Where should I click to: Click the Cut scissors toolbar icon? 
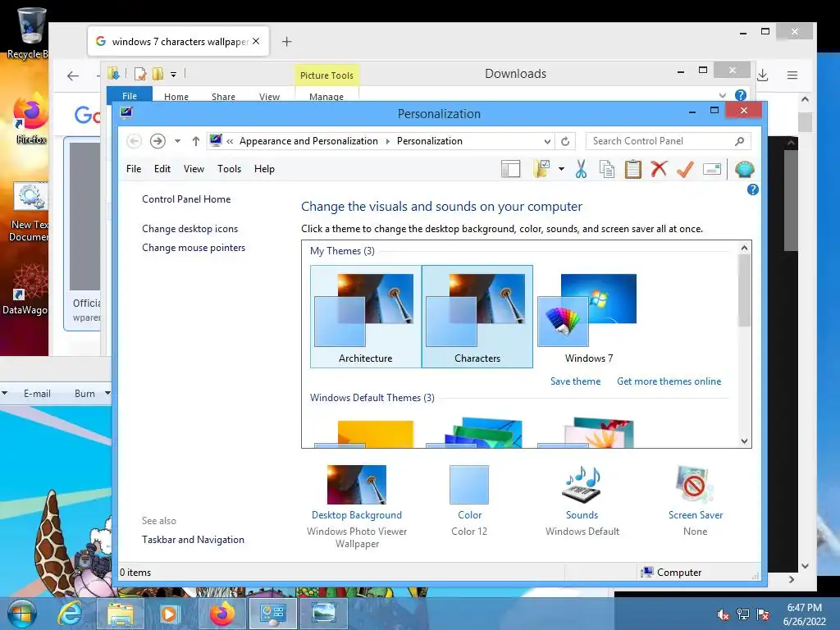[581, 169]
